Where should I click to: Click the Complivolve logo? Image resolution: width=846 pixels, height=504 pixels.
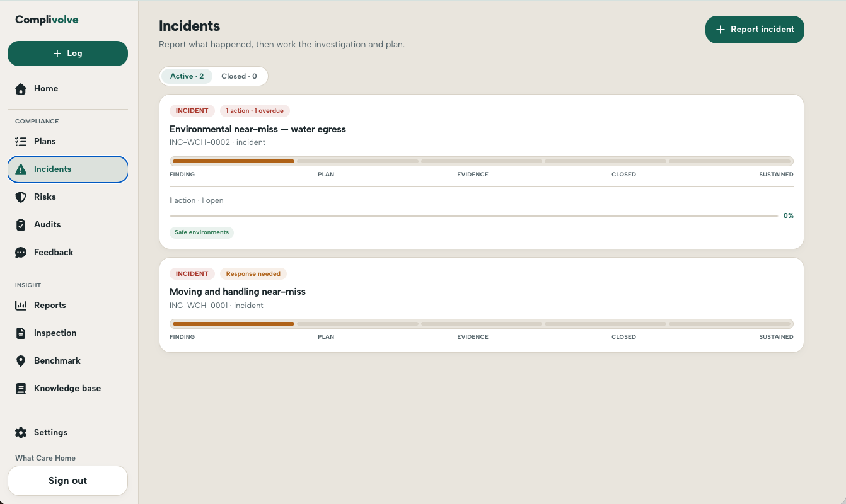click(x=47, y=20)
